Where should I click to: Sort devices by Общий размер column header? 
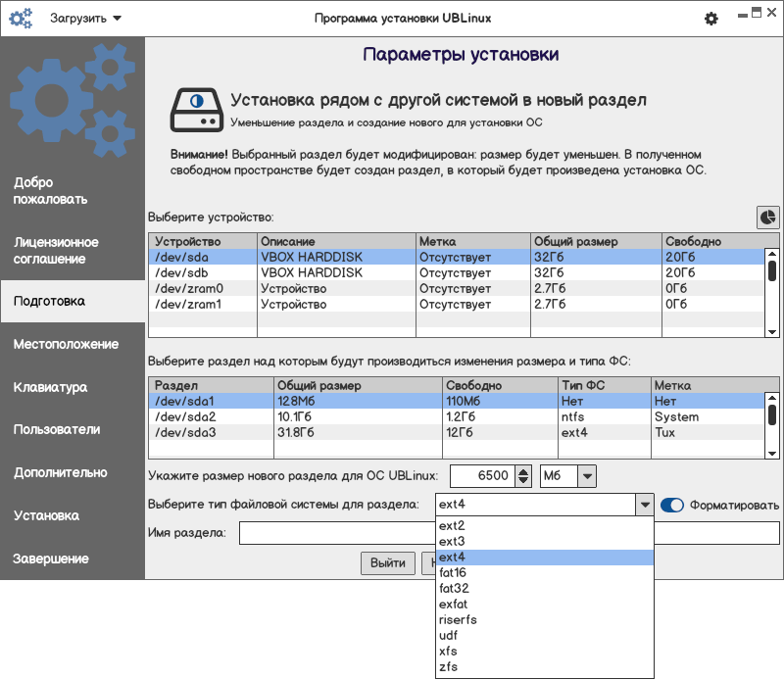pos(596,241)
